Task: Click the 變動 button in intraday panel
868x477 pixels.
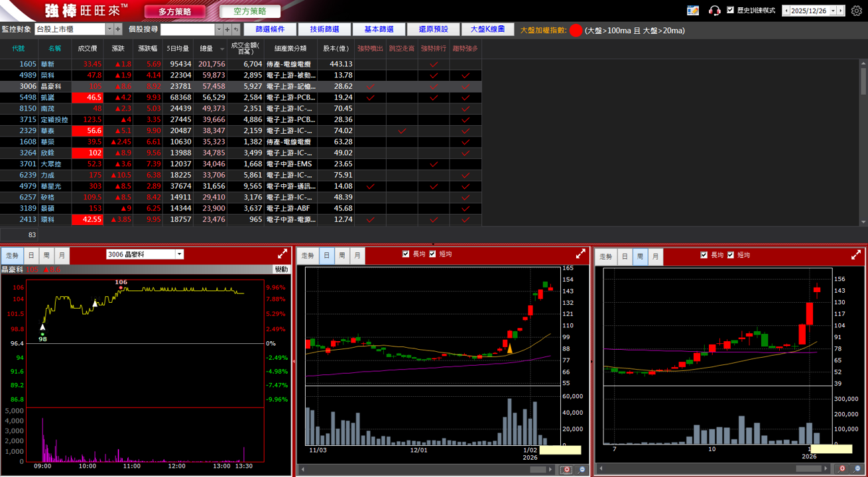Action: 282,270
